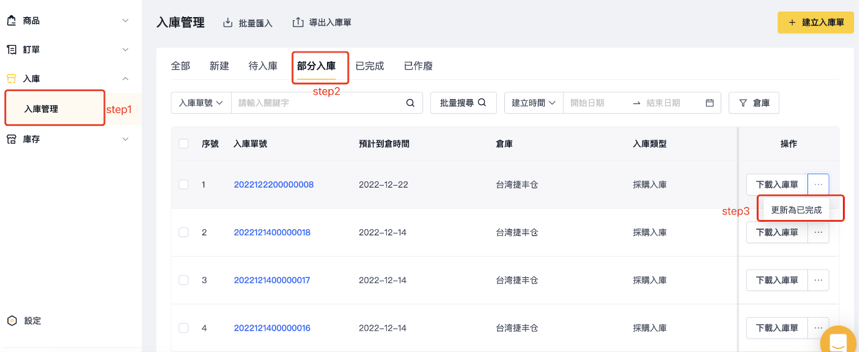
Task: Choose 更新為已完成 from the popup menu
Action: (x=796, y=210)
